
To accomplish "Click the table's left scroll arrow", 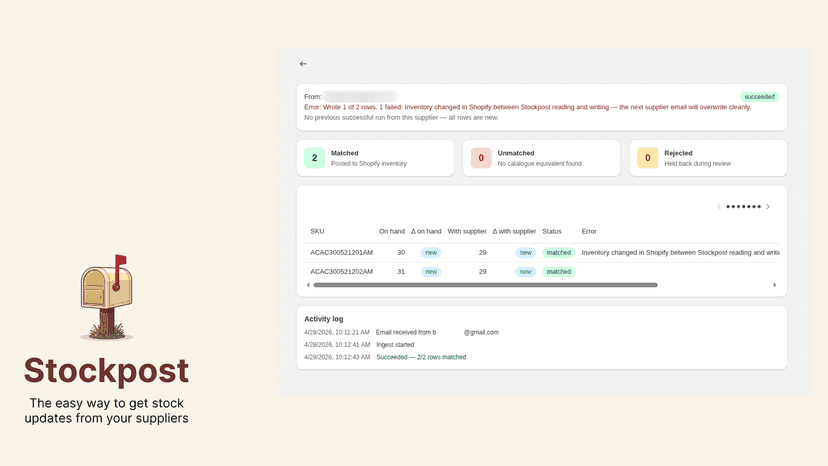I will [308, 285].
